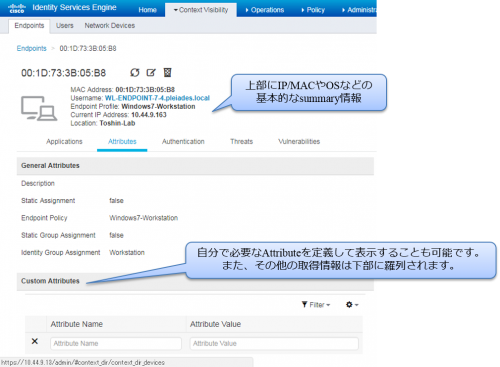Click Static Group Assignment false value

coord(116,235)
